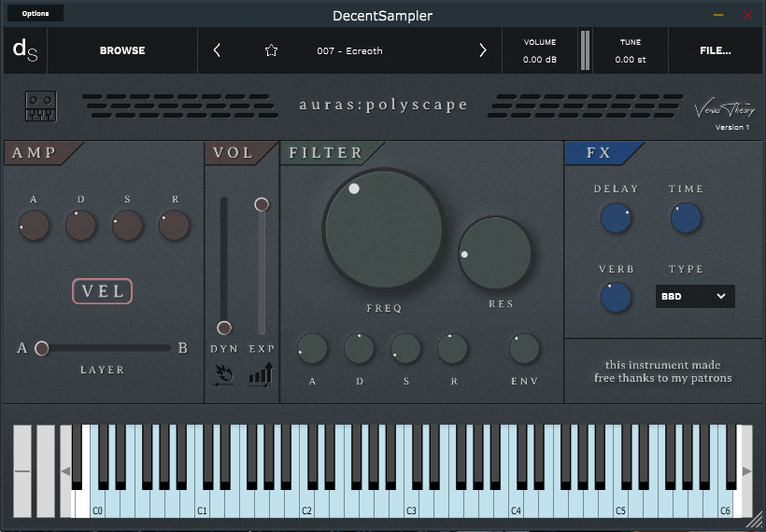
Task: Toggle the VEL velocity button
Action: click(x=102, y=291)
